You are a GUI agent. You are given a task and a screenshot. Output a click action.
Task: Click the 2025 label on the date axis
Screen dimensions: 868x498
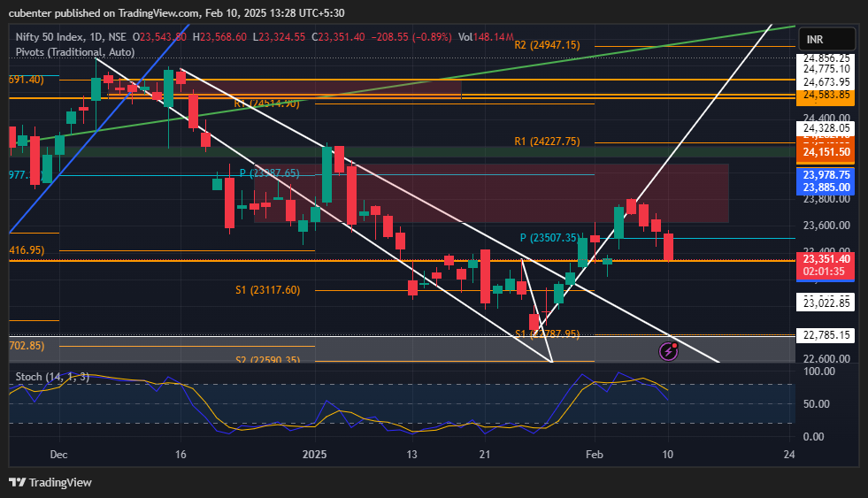tap(315, 455)
